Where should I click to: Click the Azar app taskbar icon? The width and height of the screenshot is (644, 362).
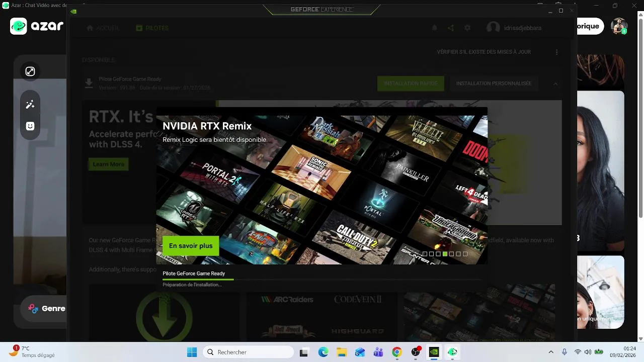pyautogui.click(x=452, y=352)
